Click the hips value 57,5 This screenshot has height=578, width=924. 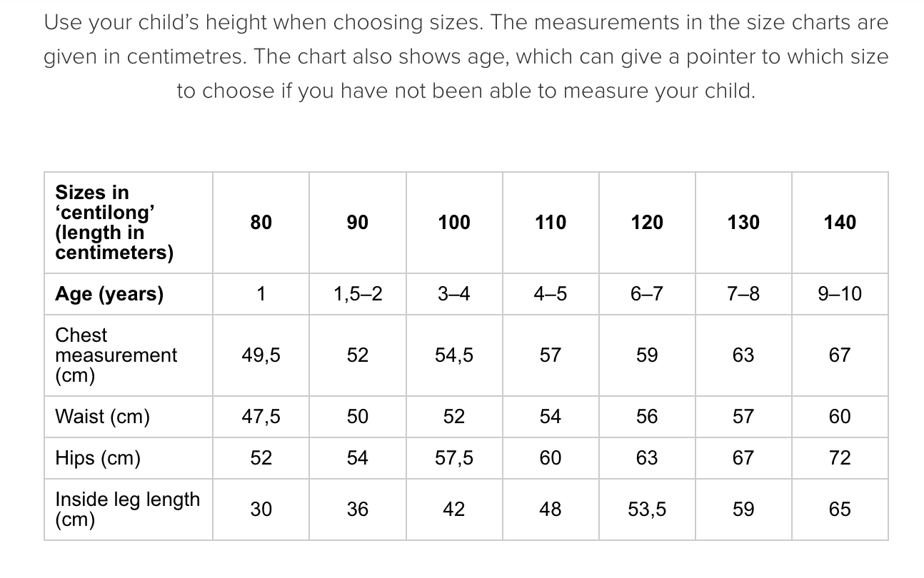[x=453, y=458]
